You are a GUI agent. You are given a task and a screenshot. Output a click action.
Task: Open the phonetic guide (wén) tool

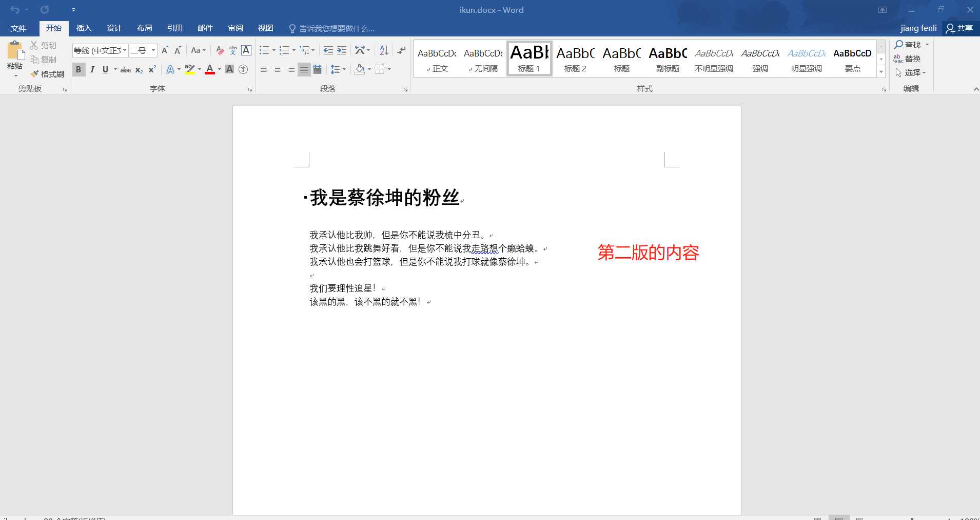[232, 50]
